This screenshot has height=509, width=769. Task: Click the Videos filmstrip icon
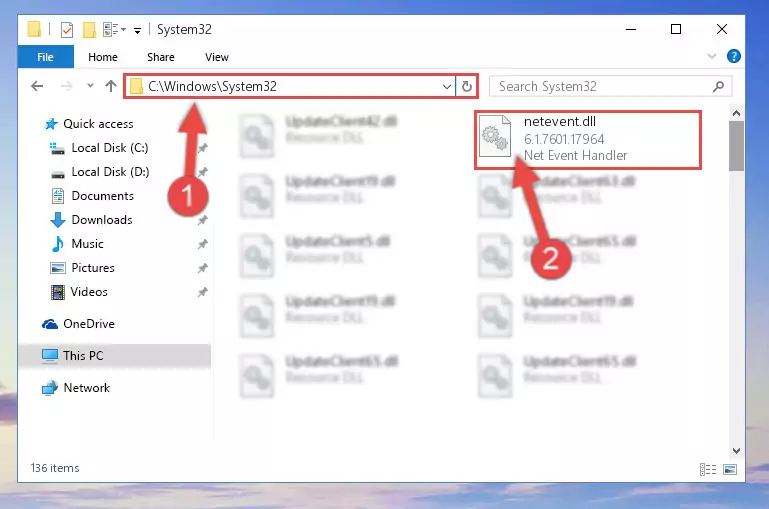(x=58, y=292)
